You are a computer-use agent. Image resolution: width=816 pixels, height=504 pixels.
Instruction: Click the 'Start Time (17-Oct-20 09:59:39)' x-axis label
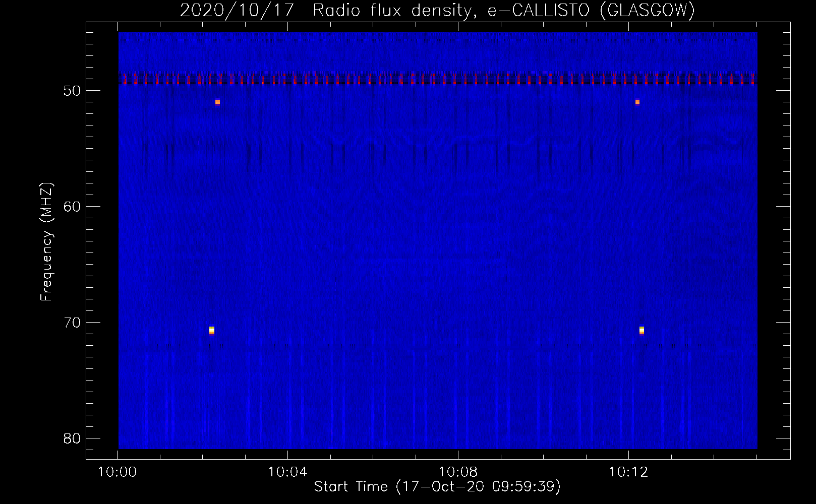(437, 486)
